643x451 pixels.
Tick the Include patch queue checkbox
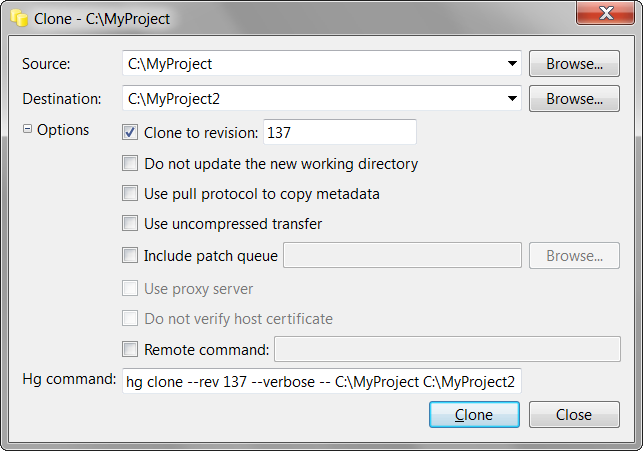coord(130,255)
